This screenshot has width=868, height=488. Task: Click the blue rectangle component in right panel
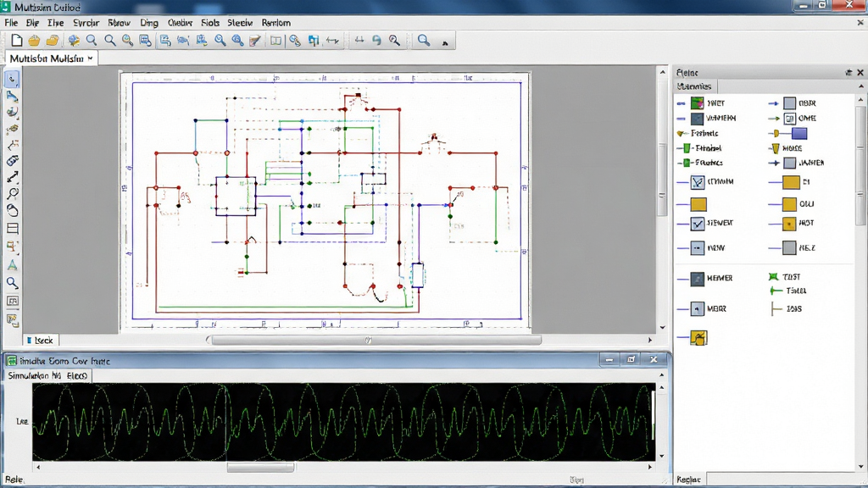click(798, 133)
